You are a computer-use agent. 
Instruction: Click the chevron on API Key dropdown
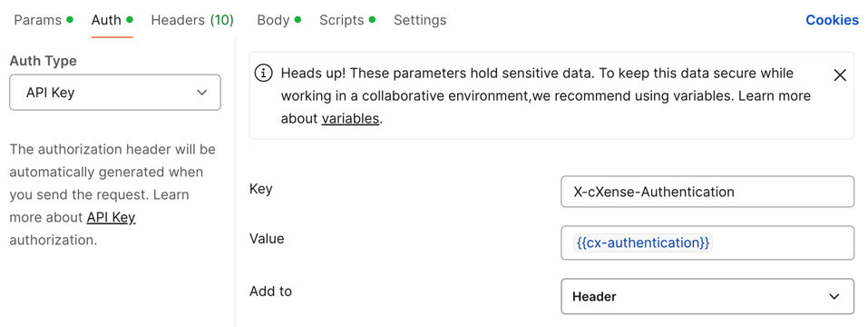202,93
